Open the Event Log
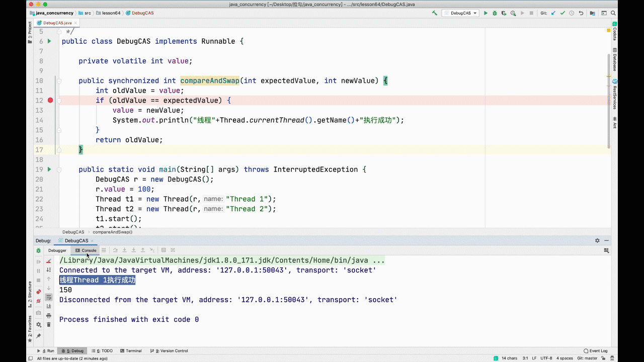 (596, 351)
